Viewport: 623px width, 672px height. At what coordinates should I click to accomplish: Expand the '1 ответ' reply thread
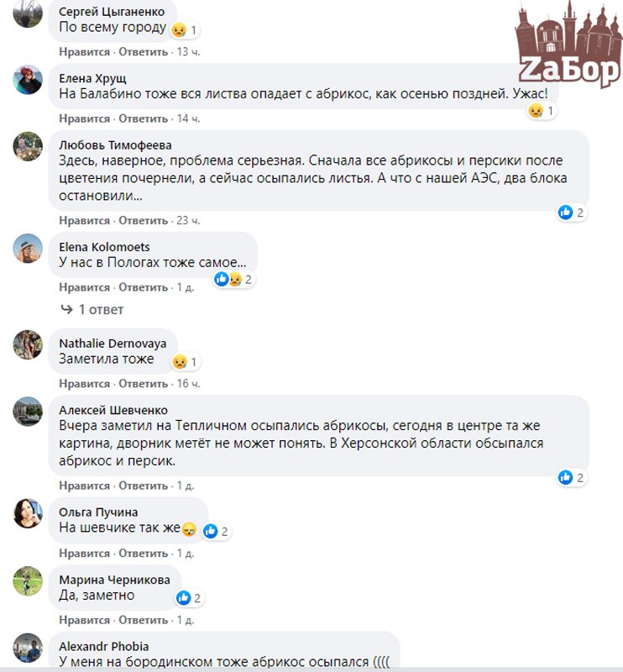pos(92,309)
